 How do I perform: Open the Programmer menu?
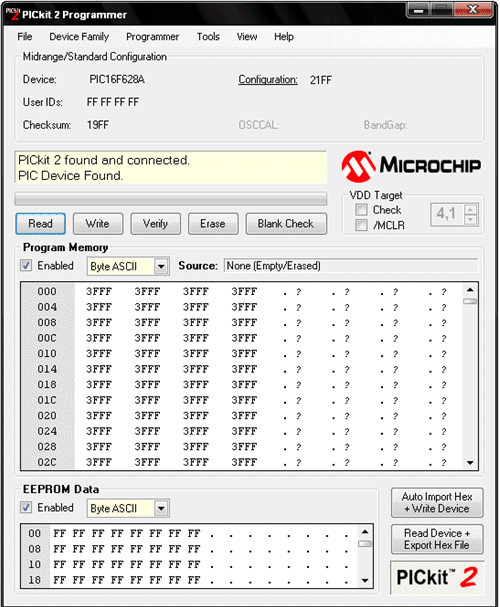152,37
